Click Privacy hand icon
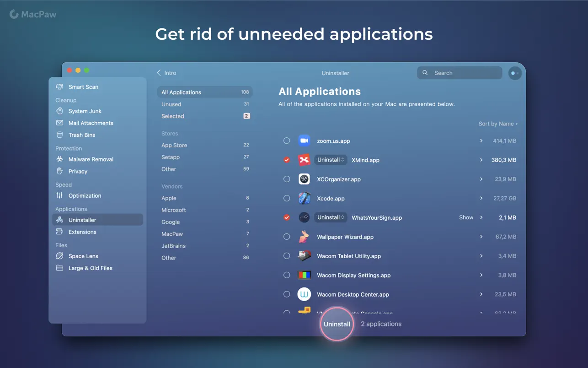588x368 pixels. (59, 171)
